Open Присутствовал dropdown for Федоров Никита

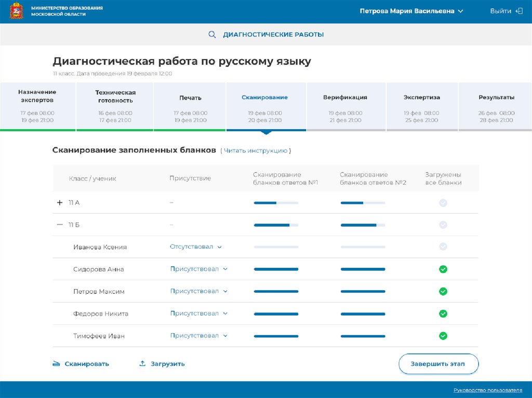198,313
